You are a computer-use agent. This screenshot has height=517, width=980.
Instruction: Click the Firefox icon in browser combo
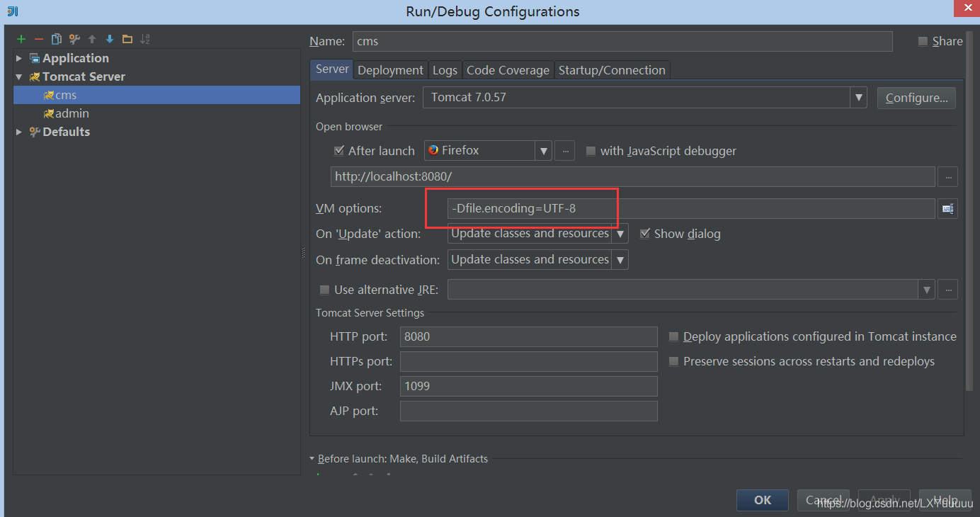(x=433, y=150)
